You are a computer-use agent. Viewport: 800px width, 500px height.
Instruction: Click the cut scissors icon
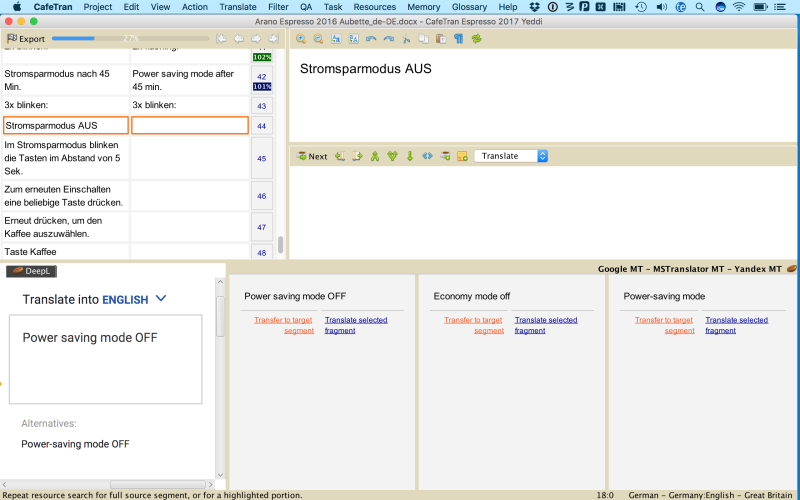[x=406, y=39]
